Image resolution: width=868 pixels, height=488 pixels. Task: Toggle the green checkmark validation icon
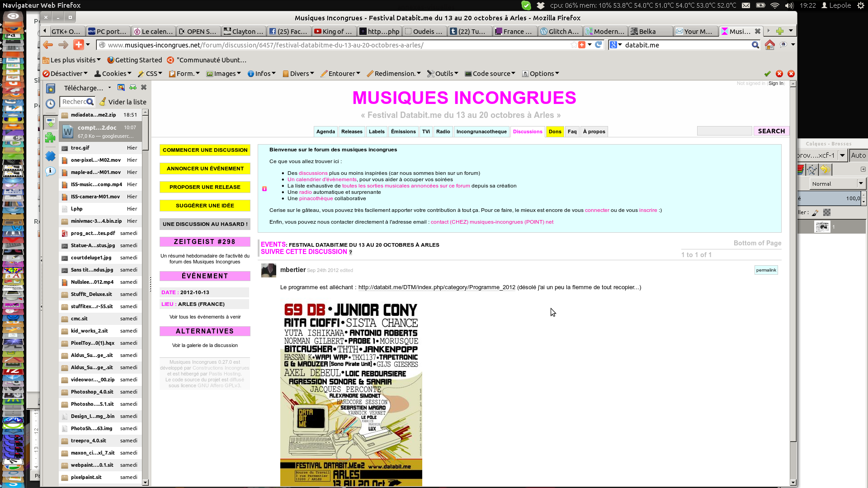767,74
